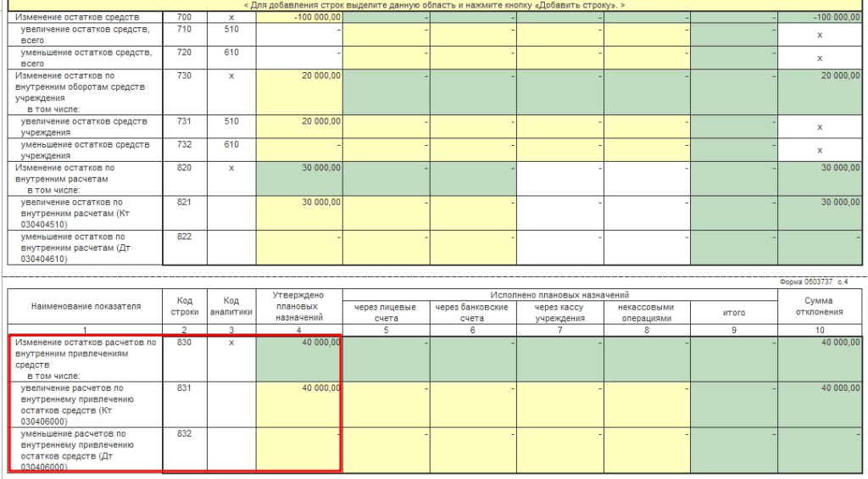Click the approved plan cell in row 832

299,449
